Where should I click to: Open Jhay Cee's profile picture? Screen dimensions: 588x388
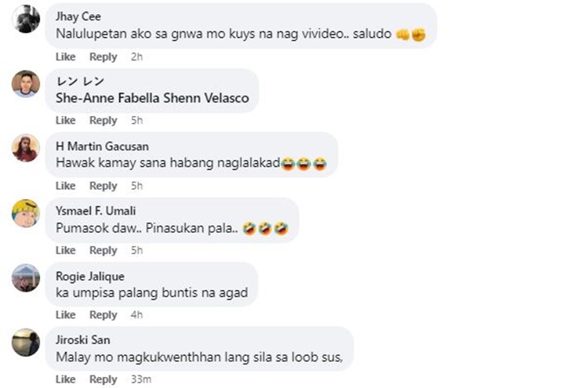(26, 19)
